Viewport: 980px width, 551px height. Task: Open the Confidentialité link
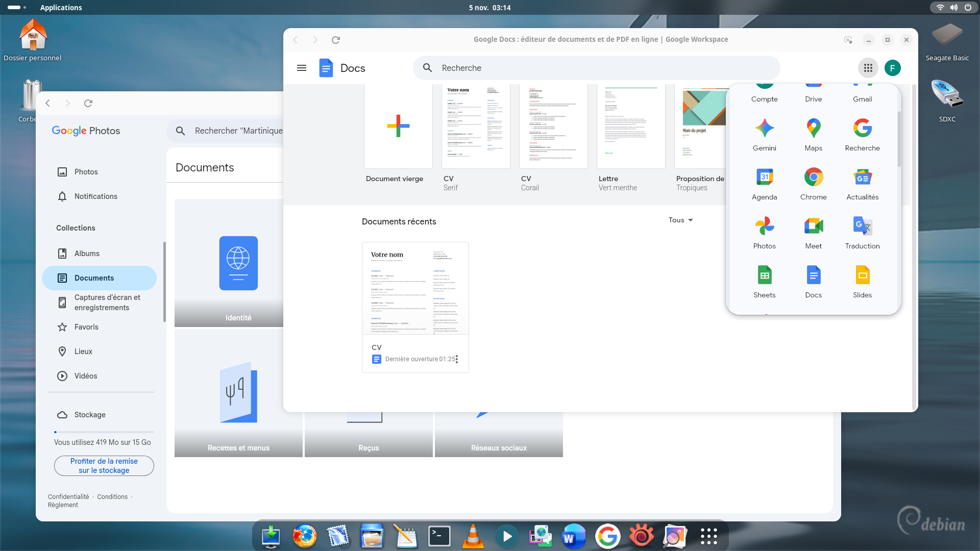(x=68, y=496)
